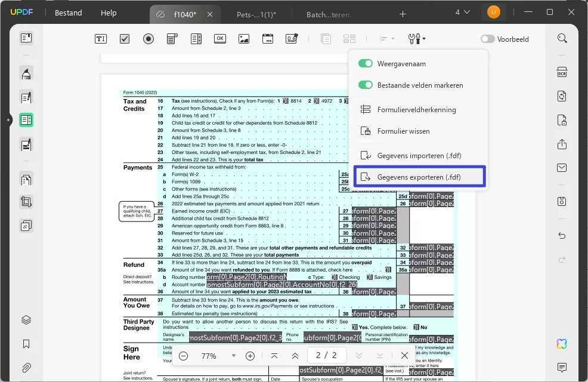Close the page navigation bar
Screen dimensions: 588x382
click(x=404, y=355)
